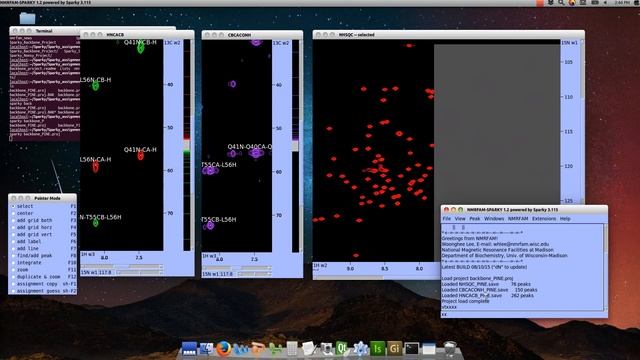Click the CBCACONH window title

coord(240,35)
